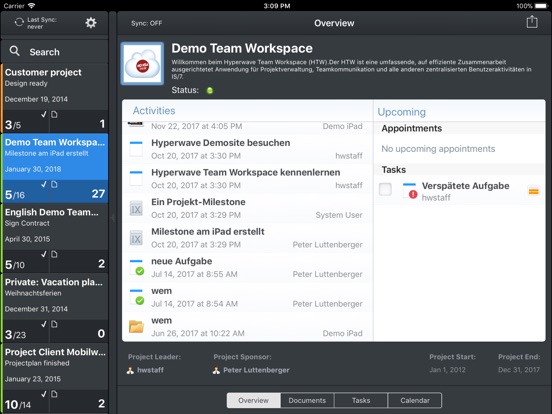Click milestone icon for Milestone am iPad erstellt
This screenshot has width=552, height=414.
tap(136, 238)
